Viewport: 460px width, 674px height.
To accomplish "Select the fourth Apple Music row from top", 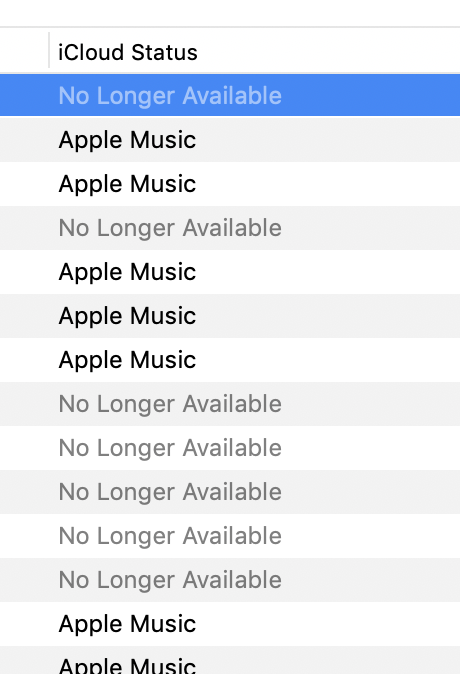I will click(230, 316).
